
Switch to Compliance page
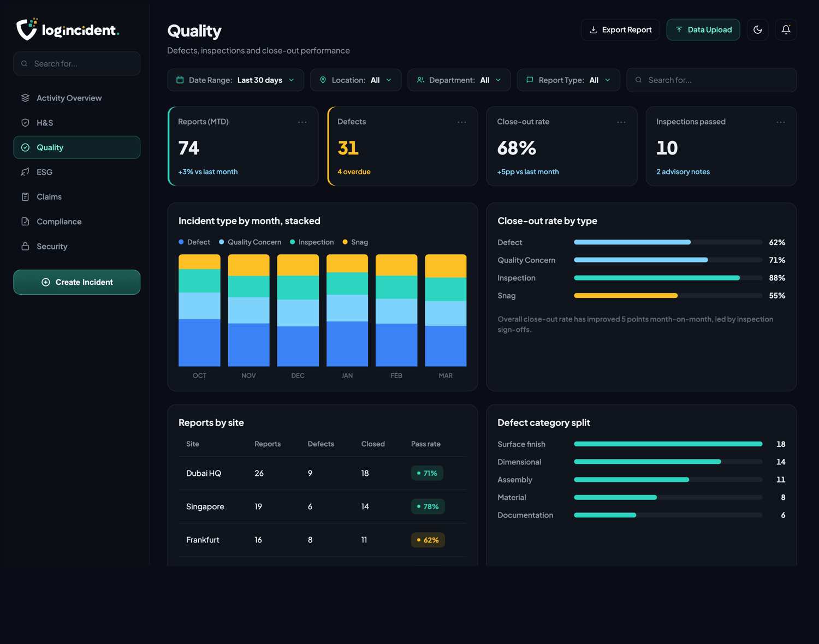77,222
